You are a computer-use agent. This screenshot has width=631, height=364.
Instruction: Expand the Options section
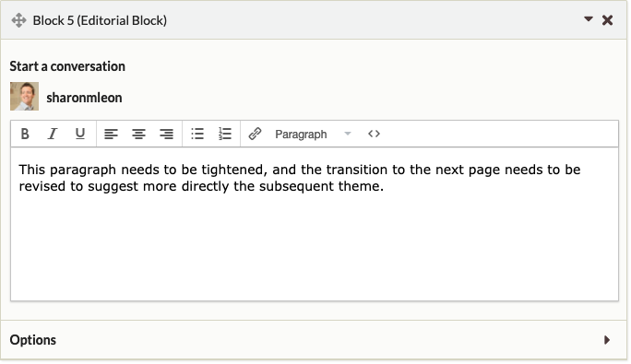point(607,340)
